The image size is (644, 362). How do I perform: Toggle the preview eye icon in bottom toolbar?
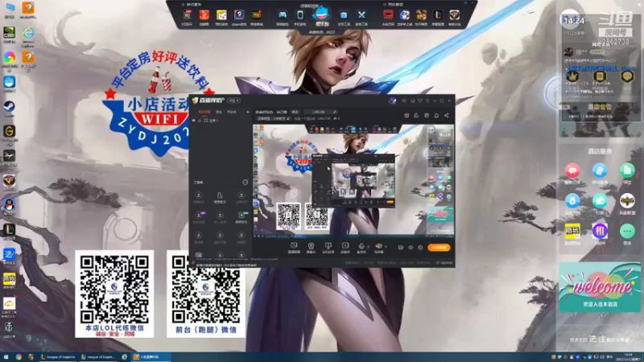coord(411,248)
